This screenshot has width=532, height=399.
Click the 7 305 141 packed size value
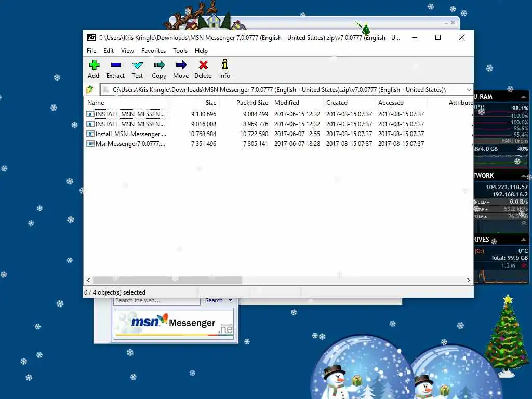tap(256, 144)
